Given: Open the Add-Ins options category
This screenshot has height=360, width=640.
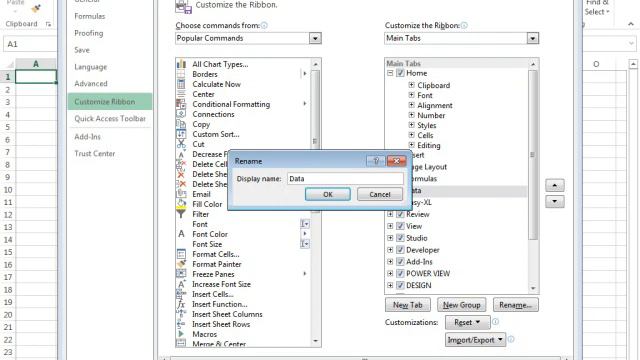Looking at the screenshot, I should tap(87, 137).
